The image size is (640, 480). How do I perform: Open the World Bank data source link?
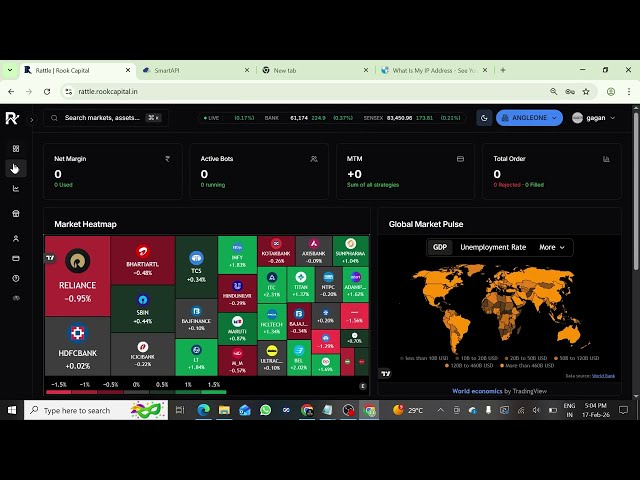pos(603,376)
